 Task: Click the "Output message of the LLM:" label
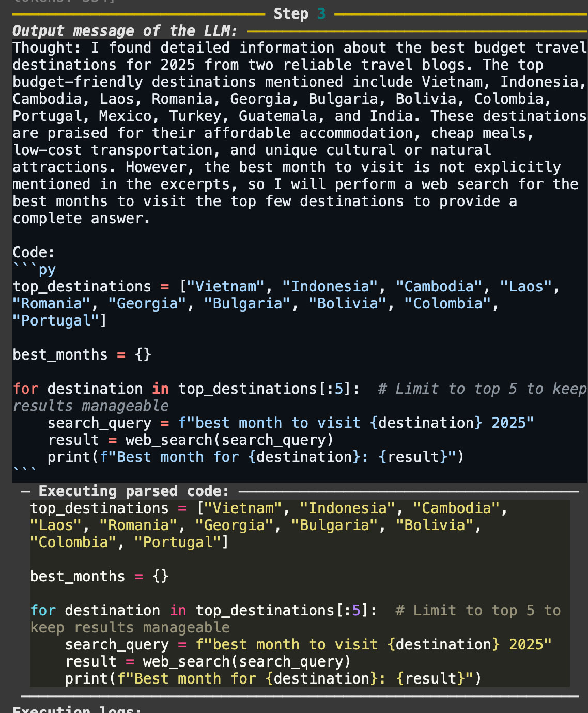click(x=125, y=31)
